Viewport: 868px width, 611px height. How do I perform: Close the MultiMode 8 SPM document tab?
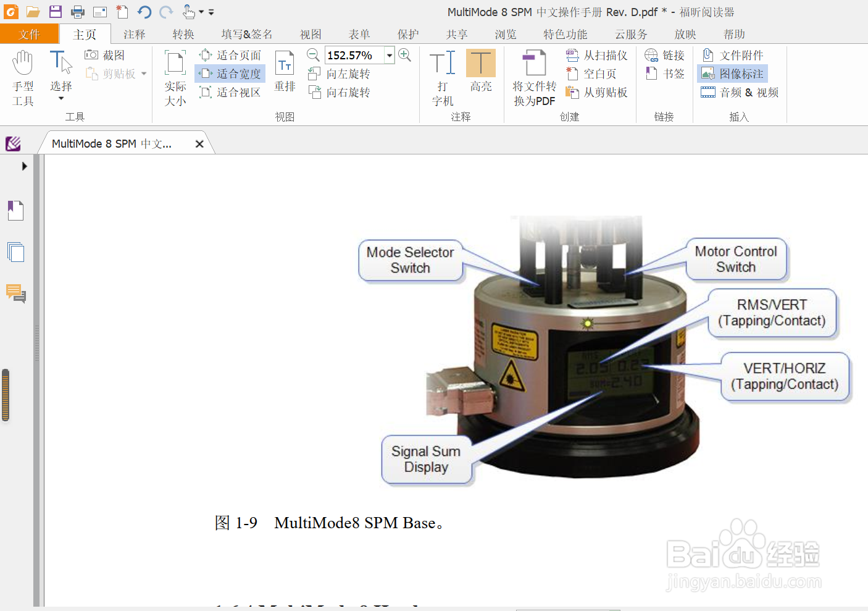pyautogui.click(x=199, y=144)
